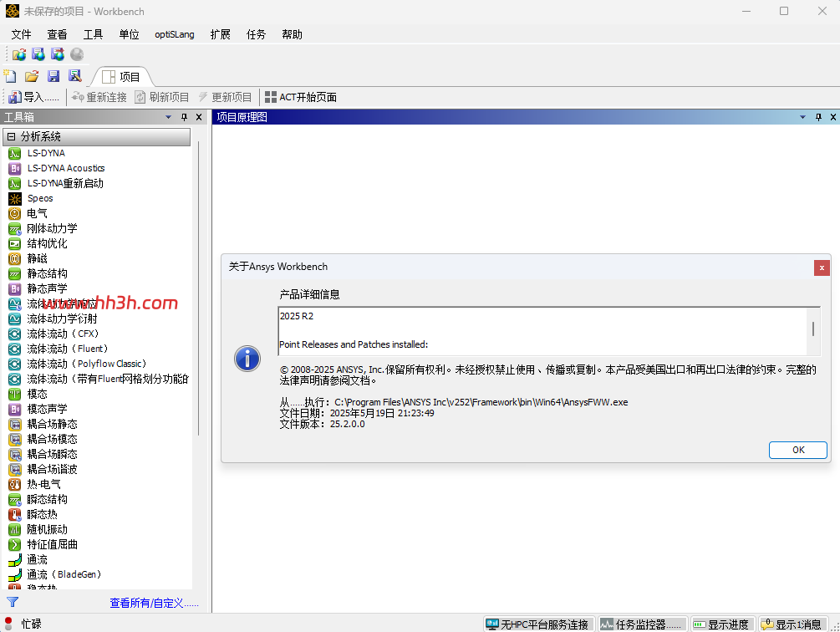Viewport: 840px width, 632px height.
Task: Click the blue info icon in About dialog
Action: (x=247, y=359)
